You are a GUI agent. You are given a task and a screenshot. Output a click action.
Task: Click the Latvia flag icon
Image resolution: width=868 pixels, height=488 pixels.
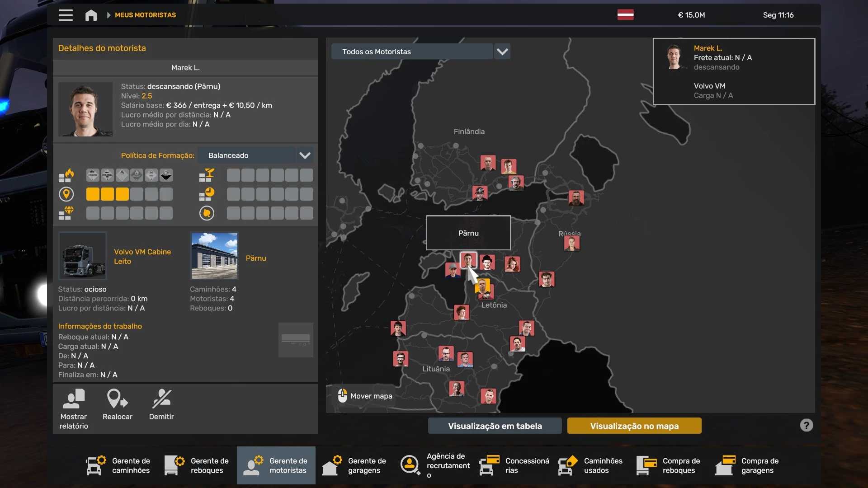tap(625, 14)
